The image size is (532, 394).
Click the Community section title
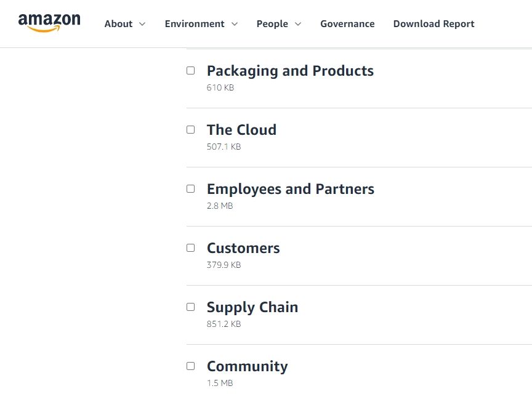(247, 366)
